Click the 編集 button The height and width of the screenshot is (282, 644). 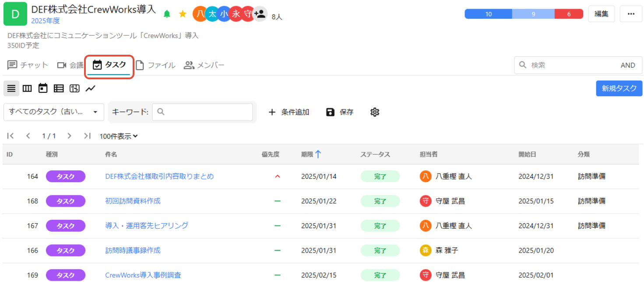601,14
